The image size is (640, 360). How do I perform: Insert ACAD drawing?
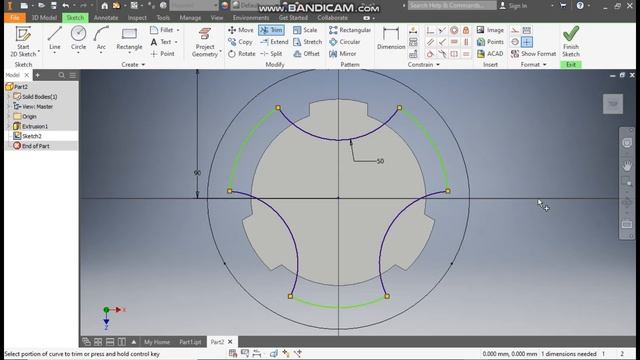490,53
